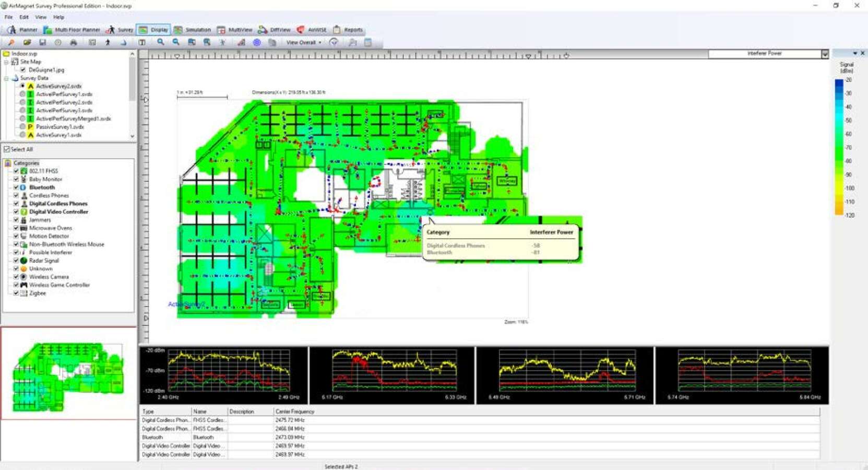Image resolution: width=868 pixels, height=470 pixels.
Task: Click the 5.17 GHz spectrum chart
Action: click(x=392, y=374)
